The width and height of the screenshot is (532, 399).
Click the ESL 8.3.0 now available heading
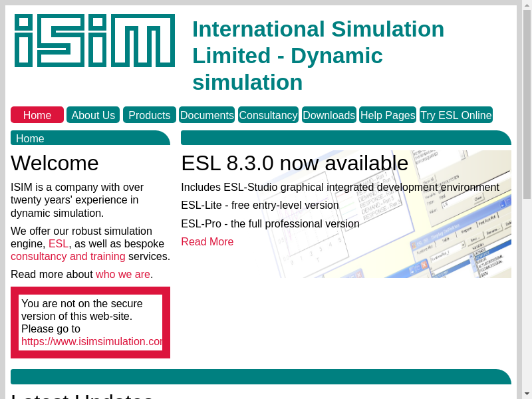[295, 163]
